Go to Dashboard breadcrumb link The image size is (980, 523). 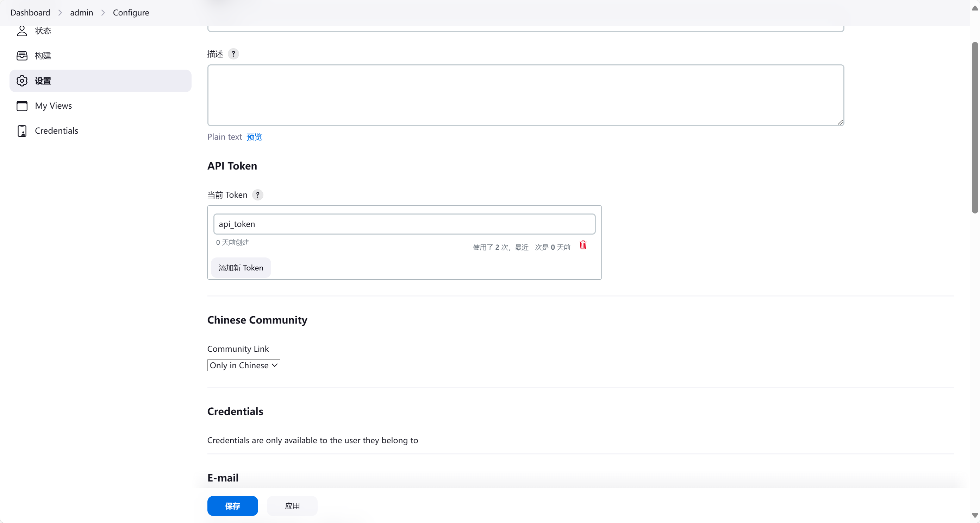(30, 13)
